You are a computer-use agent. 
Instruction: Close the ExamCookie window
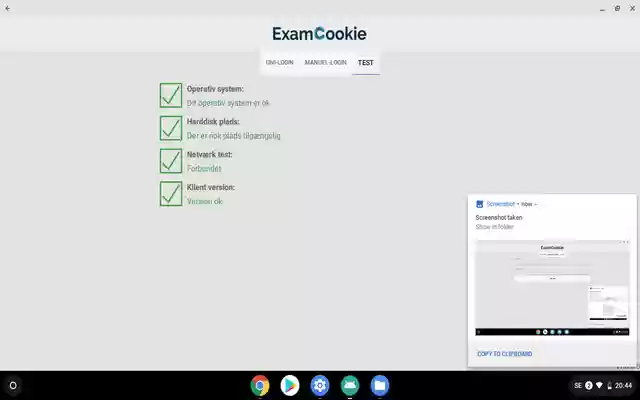(x=632, y=8)
